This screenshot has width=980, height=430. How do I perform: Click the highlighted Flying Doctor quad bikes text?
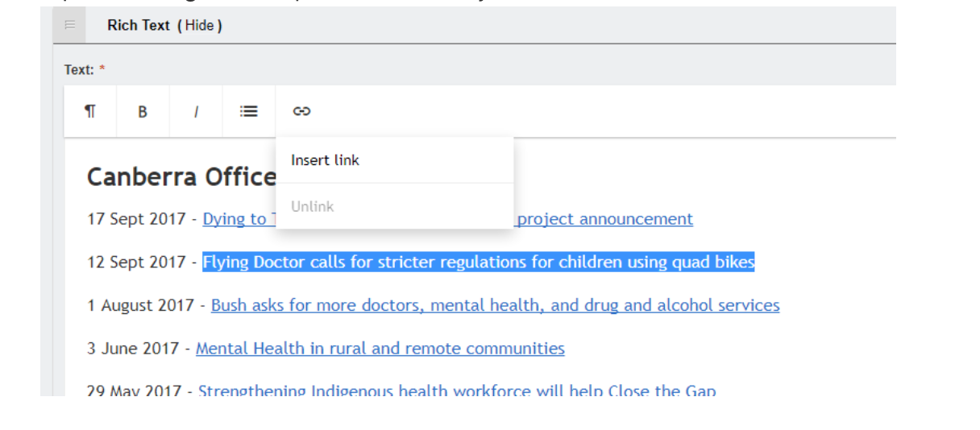point(478,263)
